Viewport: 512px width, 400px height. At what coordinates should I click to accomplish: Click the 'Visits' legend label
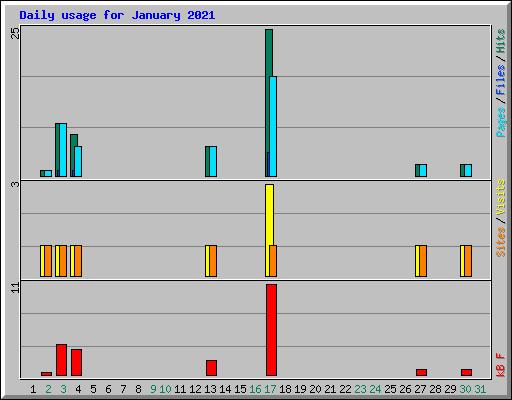[x=501, y=198]
